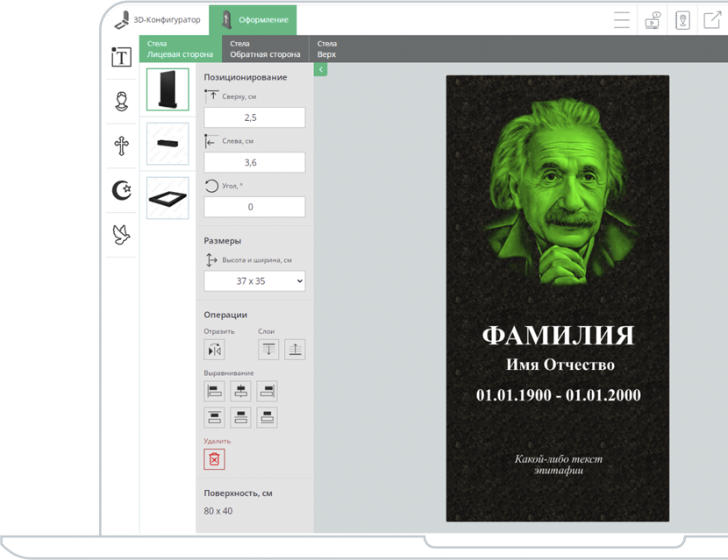Image resolution: width=728 pixels, height=560 pixels.
Task: Open the dove decoration tool
Action: click(121, 235)
